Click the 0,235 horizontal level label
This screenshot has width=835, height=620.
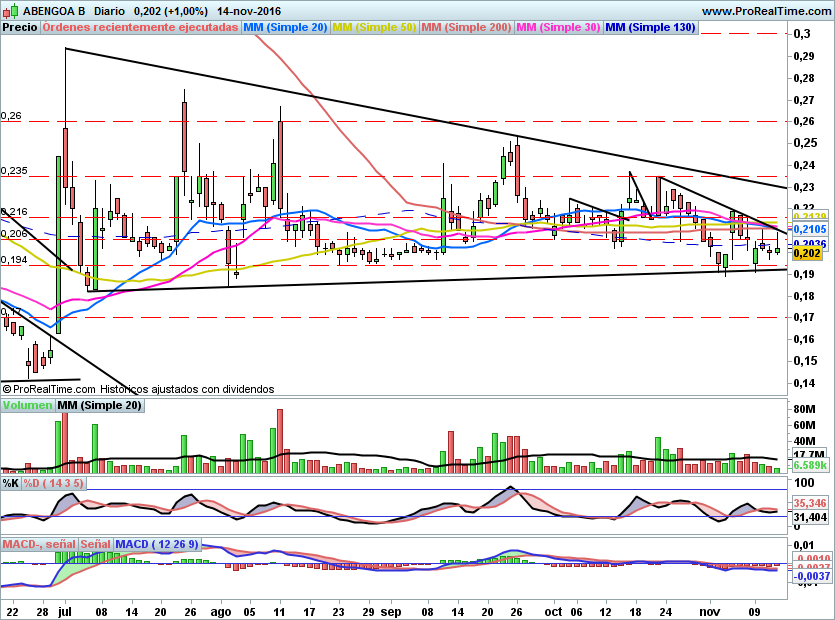pyautogui.click(x=14, y=170)
